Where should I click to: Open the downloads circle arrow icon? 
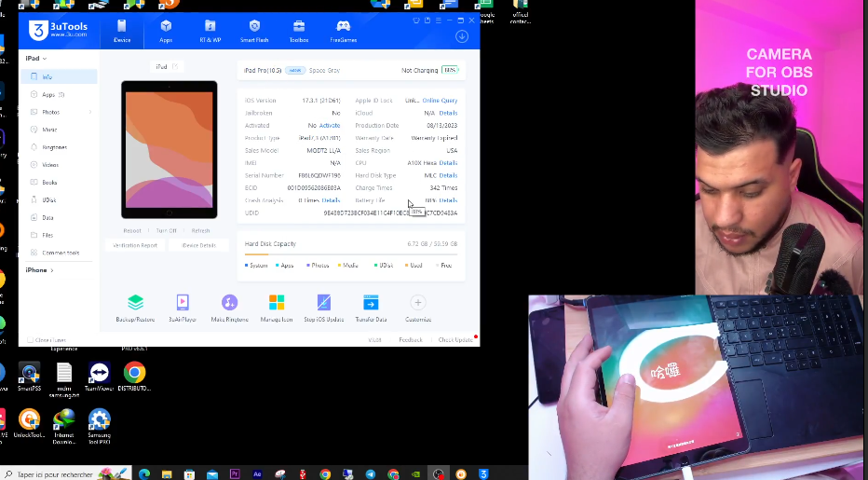pyautogui.click(x=462, y=36)
